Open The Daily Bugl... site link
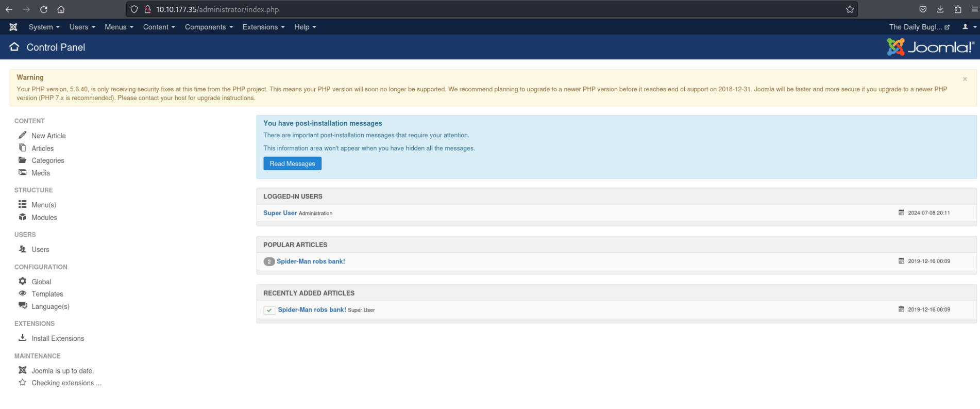 click(919, 27)
